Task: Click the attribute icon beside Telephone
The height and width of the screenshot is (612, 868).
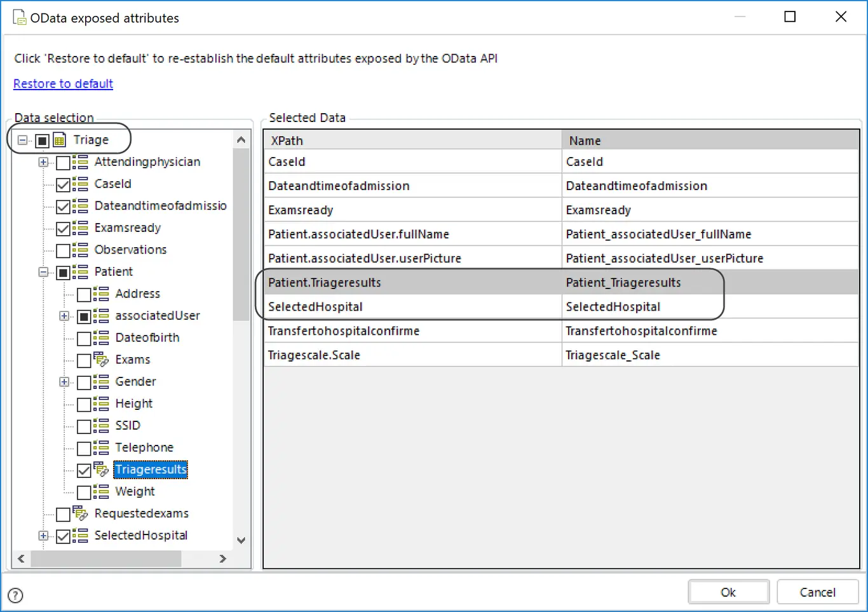Action: tap(101, 447)
